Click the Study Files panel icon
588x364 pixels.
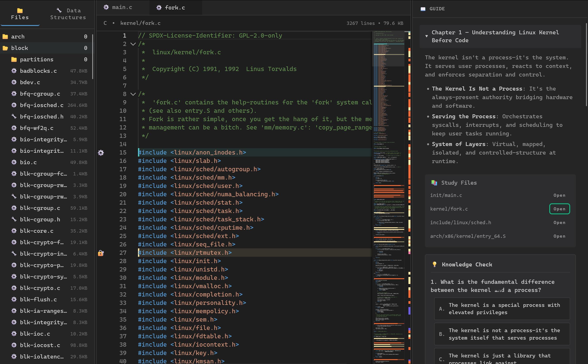click(x=434, y=182)
